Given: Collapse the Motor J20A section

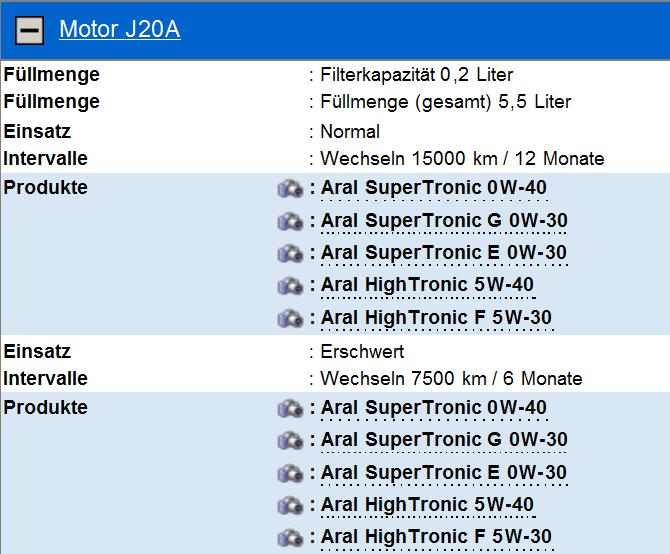Looking at the screenshot, I should click(x=30, y=30).
